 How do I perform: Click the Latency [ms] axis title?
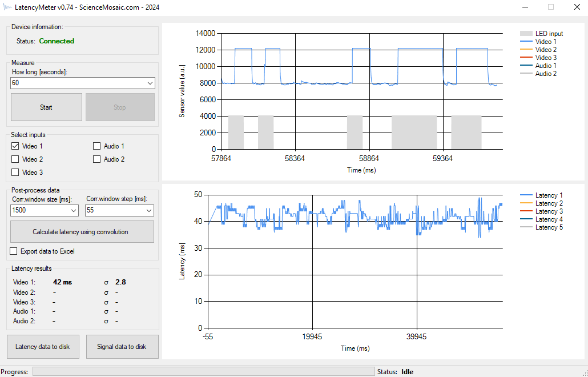pyautogui.click(x=182, y=261)
